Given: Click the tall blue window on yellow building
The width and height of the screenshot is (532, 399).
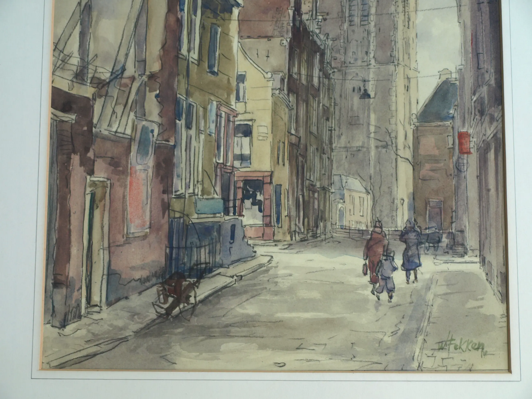Looking at the screenshot, I should point(214,49).
